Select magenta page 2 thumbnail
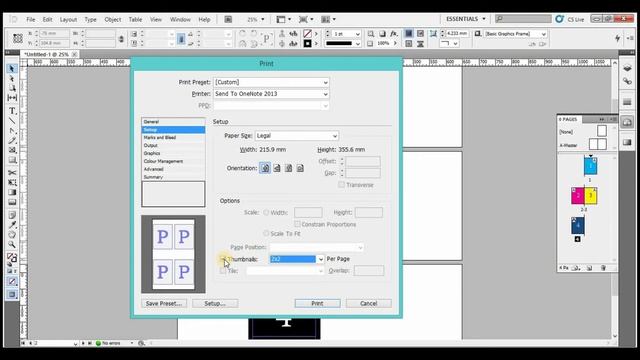640x360 pixels. click(578, 196)
